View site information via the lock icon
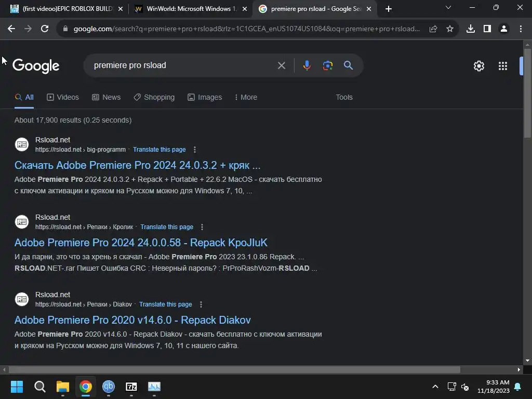Viewport: 532px width, 399px height. click(x=65, y=29)
